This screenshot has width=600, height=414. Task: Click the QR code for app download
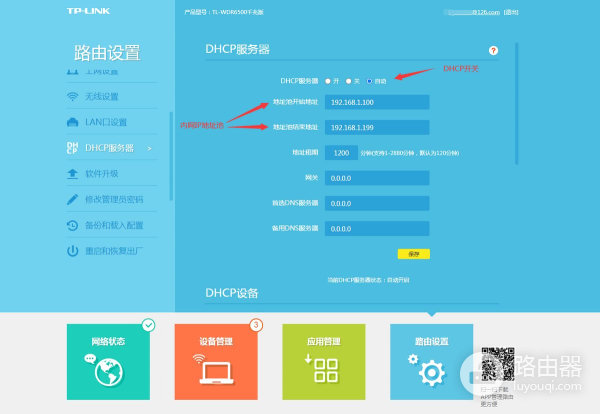(x=498, y=364)
